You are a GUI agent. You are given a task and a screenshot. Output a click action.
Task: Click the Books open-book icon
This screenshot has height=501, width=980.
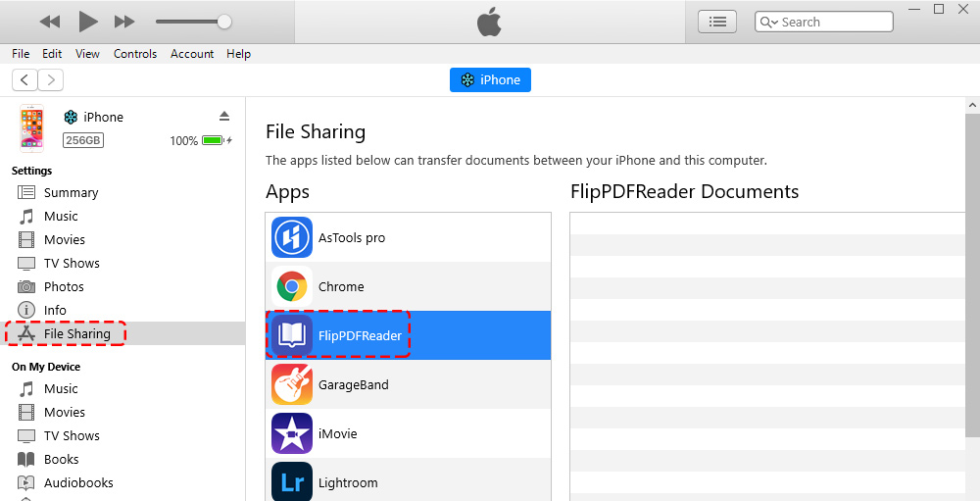point(26,460)
